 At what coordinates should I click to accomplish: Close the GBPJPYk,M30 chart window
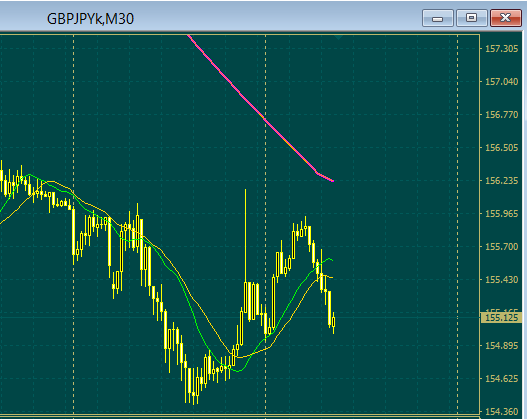[x=505, y=18]
